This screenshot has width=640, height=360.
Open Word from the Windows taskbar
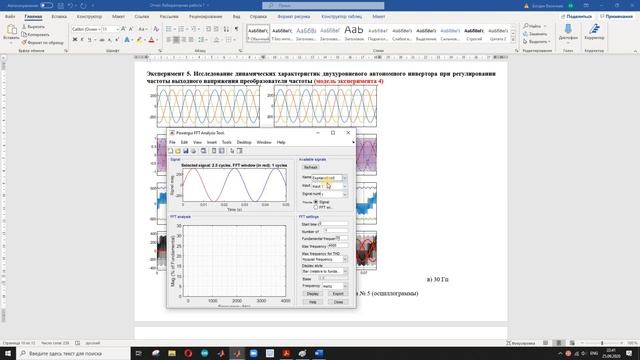(x=319, y=353)
